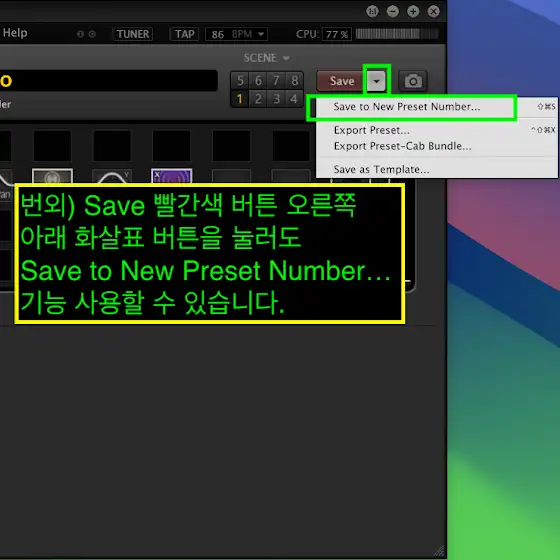560x560 pixels.
Task: Open the TUNER panel
Action: coord(133,34)
